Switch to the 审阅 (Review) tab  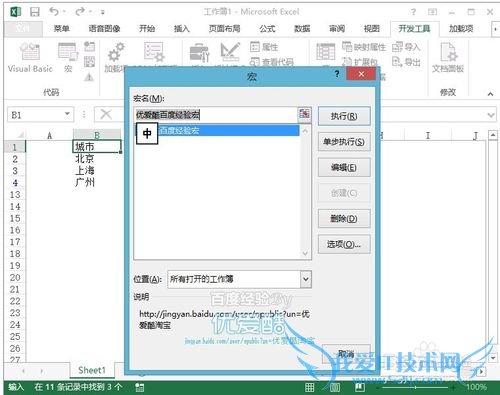tap(337, 29)
